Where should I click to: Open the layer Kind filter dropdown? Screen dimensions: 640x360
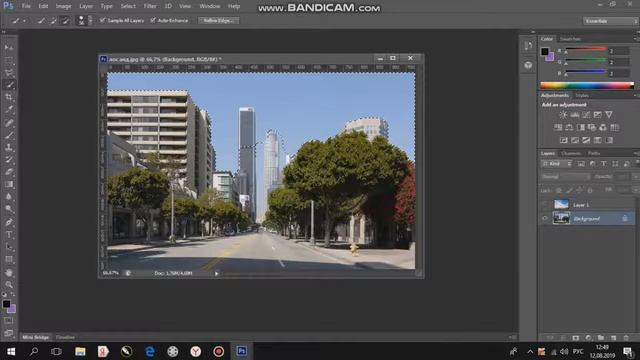tap(556, 164)
